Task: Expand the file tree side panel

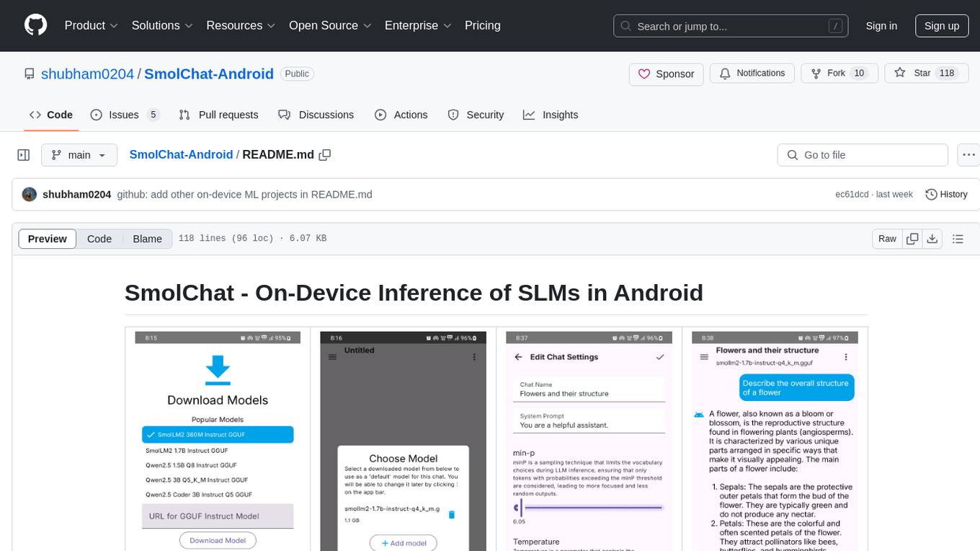Action: click(x=24, y=155)
